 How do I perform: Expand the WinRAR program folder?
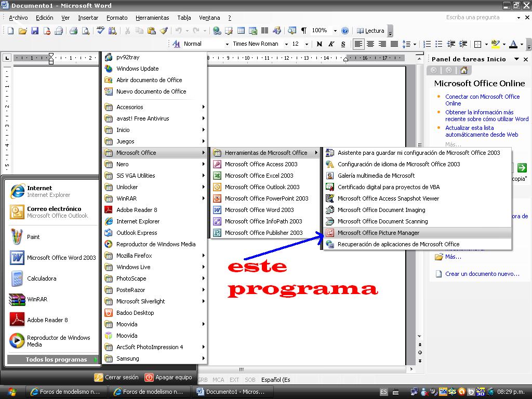[155, 198]
